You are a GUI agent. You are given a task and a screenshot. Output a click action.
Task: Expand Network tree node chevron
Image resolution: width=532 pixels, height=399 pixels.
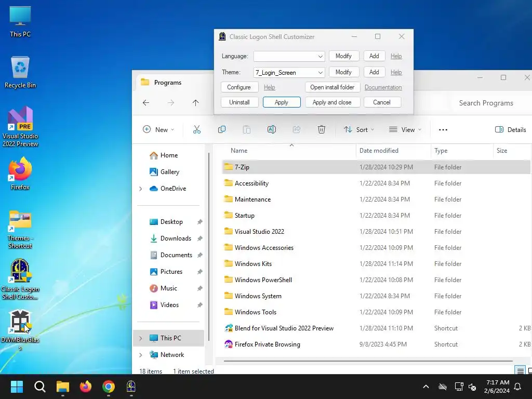coord(140,355)
